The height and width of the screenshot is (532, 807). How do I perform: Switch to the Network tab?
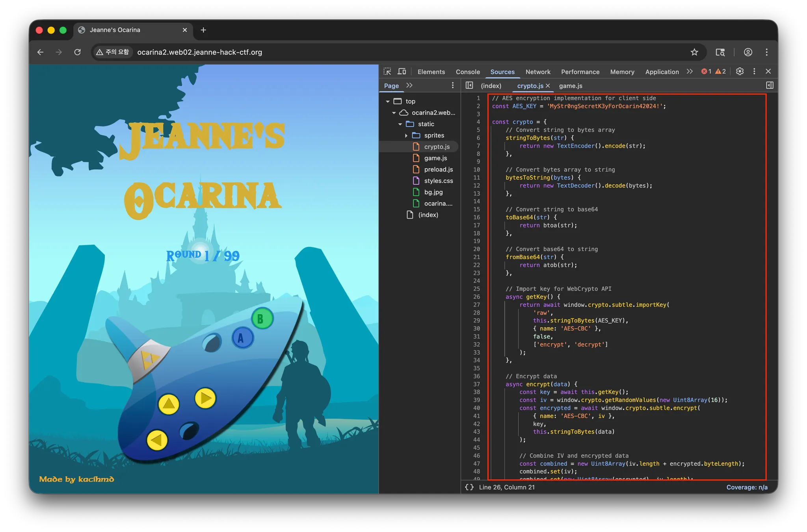point(537,72)
